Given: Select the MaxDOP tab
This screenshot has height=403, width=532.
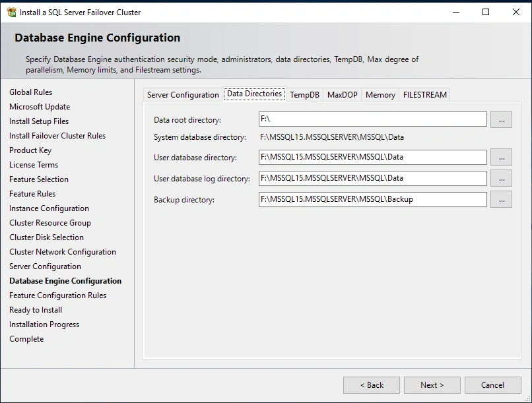Looking at the screenshot, I should (342, 94).
